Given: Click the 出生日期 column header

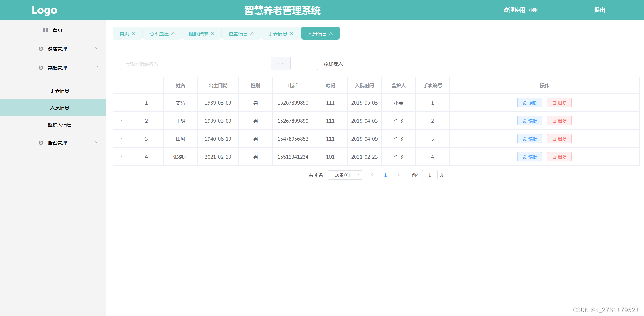Looking at the screenshot, I should 218,85.
